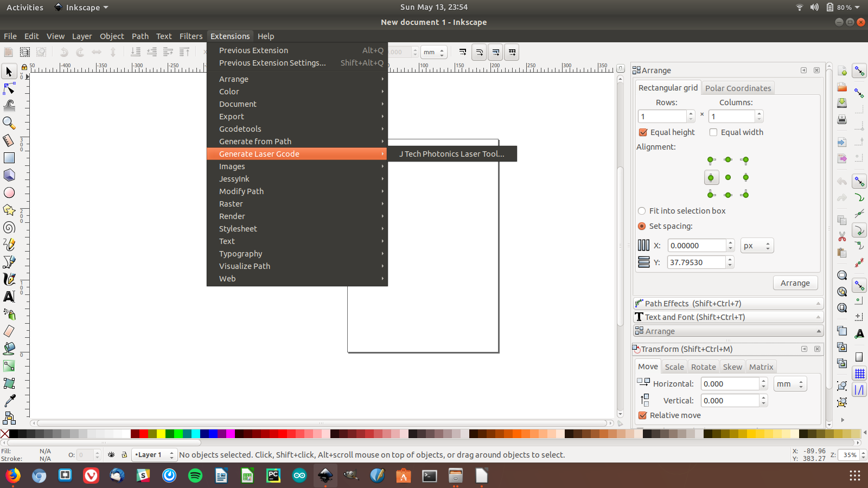The width and height of the screenshot is (868, 488).
Task: Open Gcodetools submenu
Action: click(x=297, y=129)
